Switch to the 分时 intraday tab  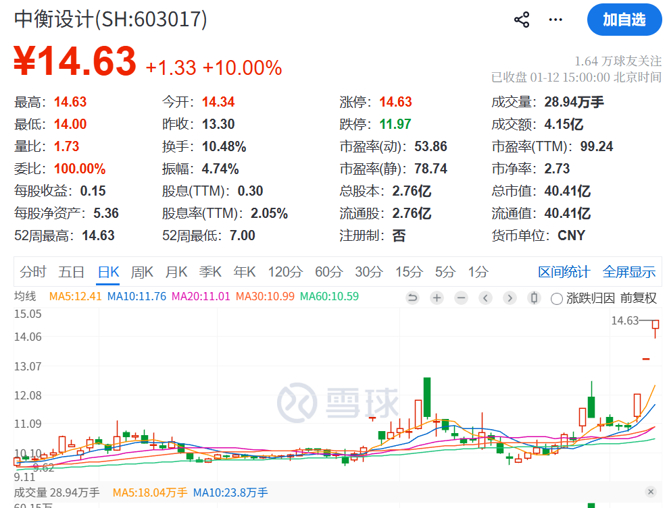[33, 272]
